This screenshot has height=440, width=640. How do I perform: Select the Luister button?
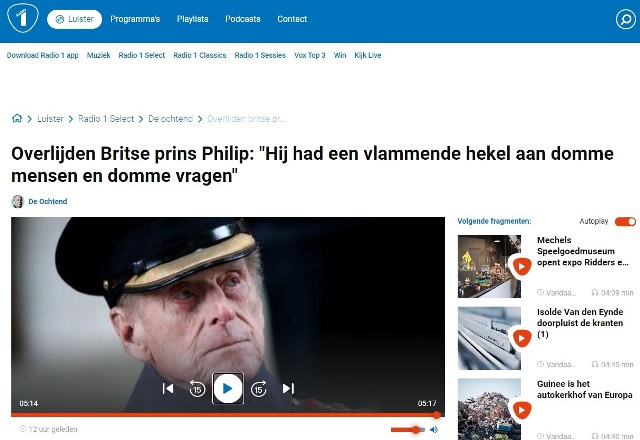point(74,19)
